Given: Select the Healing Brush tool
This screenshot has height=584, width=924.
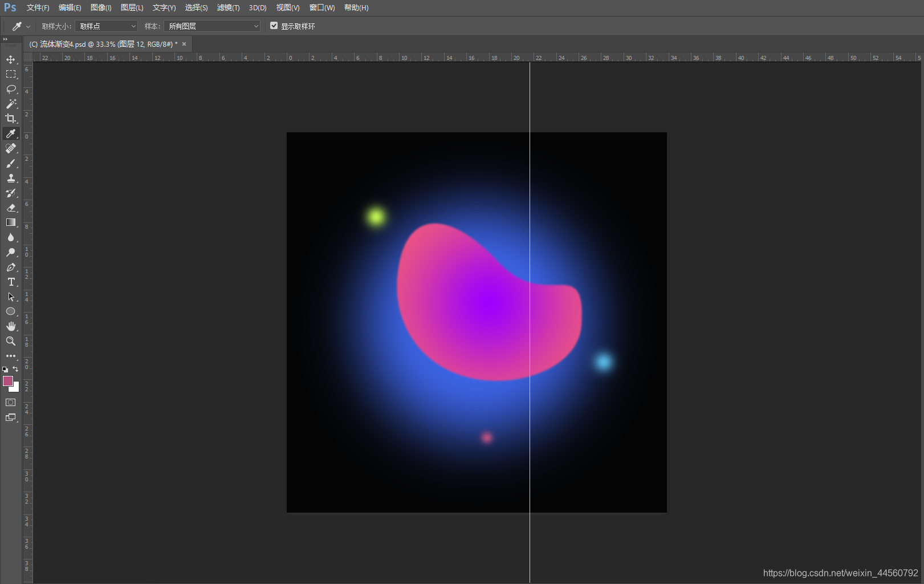Looking at the screenshot, I should [11, 148].
